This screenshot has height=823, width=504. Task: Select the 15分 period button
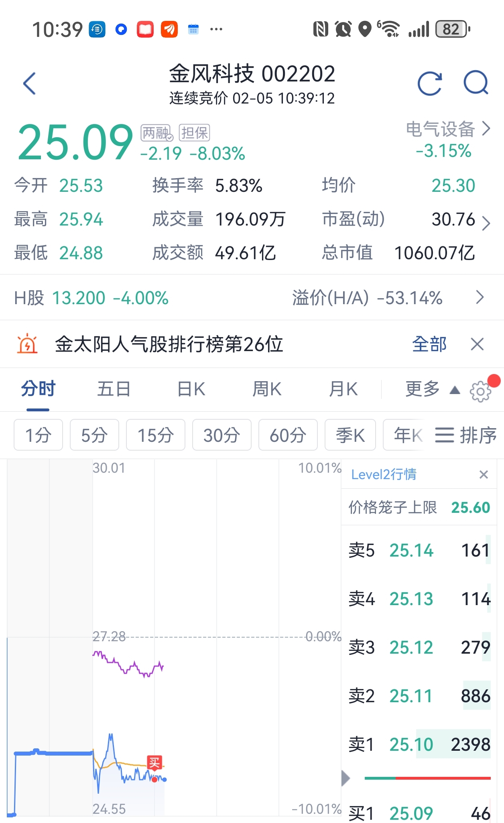coord(156,435)
